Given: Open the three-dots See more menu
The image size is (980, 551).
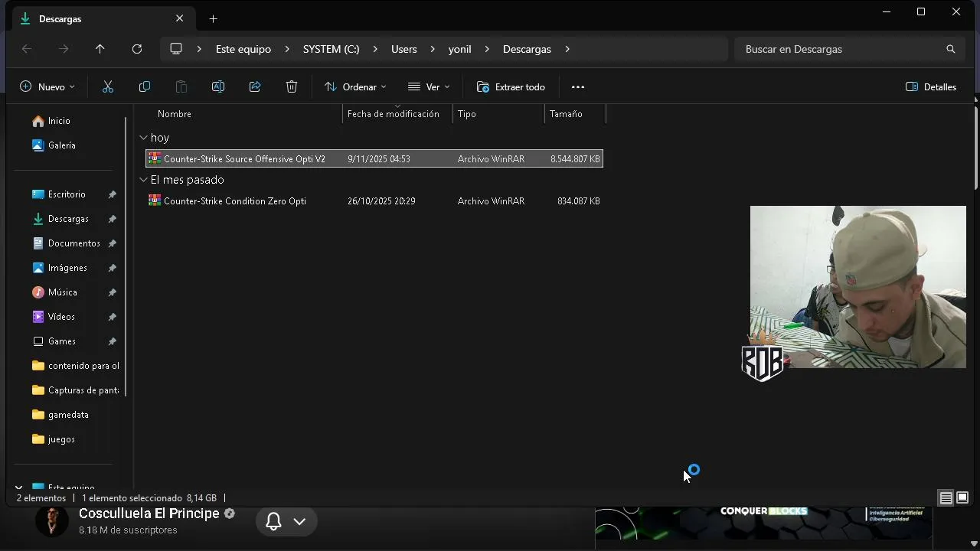Looking at the screenshot, I should point(578,87).
